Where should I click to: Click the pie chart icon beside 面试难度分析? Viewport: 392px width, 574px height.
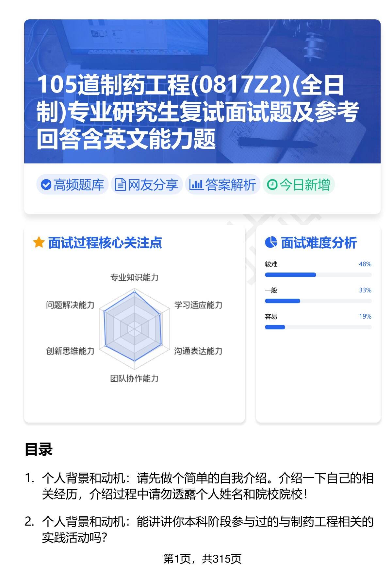[x=271, y=243]
